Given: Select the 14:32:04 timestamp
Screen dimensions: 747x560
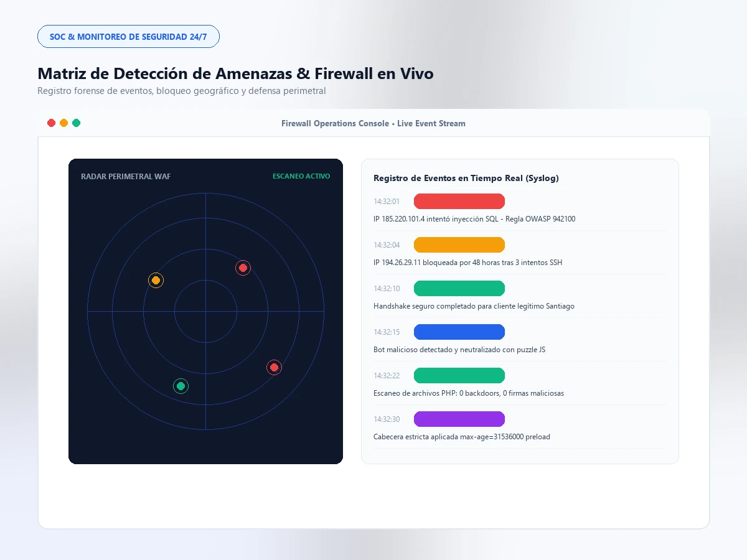Looking at the screenshot, I should click(387, 245).
